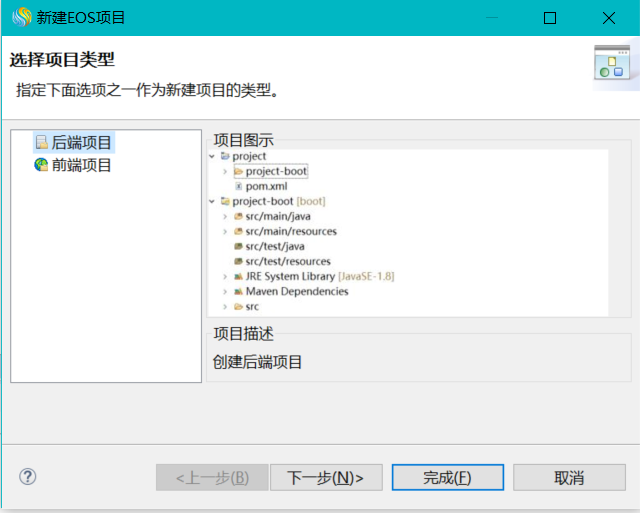Expand the src/main/resources folder arrow
This screenshot has width=640, height=513.
[225, 231]
